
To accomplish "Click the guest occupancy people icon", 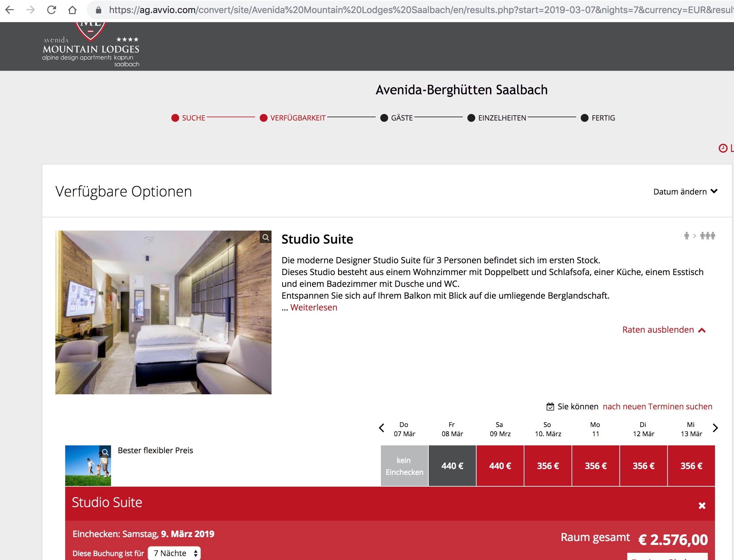I will (699, 236).
